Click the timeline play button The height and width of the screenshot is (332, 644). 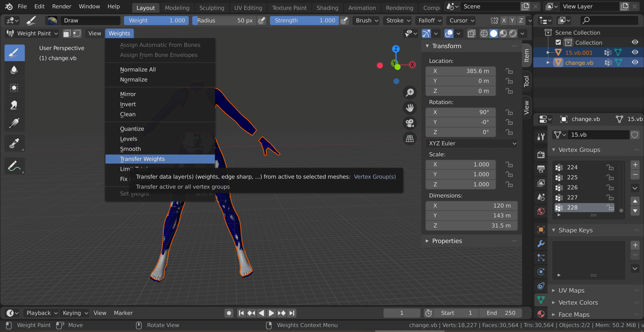pos(271,313)
